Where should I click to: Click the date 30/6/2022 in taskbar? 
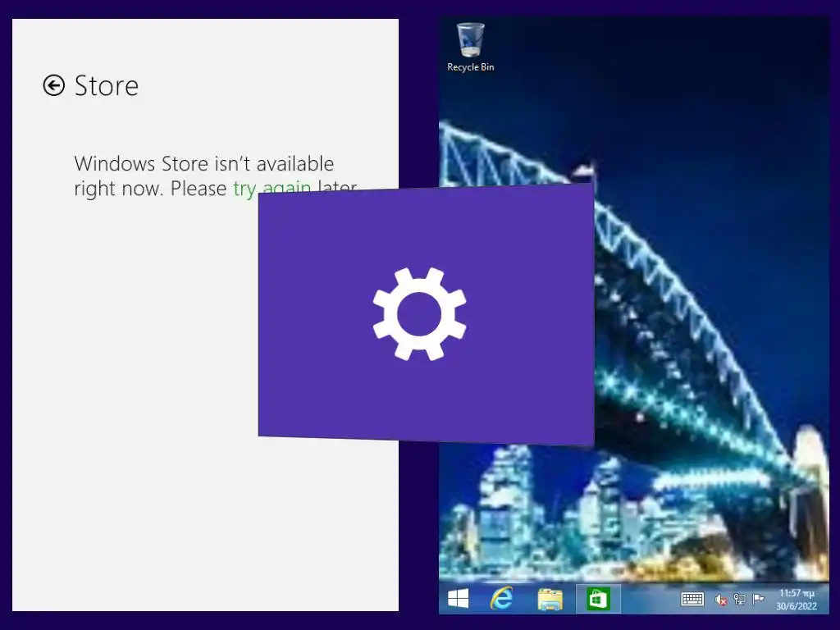coord(797,606)
